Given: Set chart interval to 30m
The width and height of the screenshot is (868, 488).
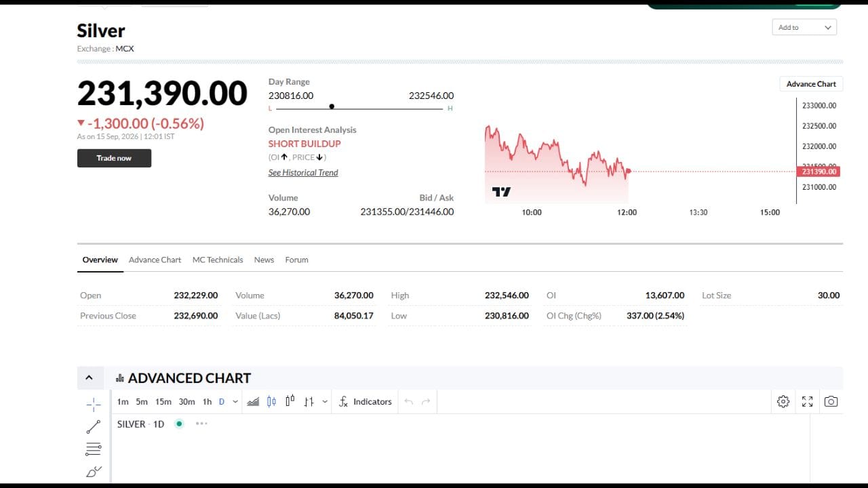Looking at the screenshot, I should 187,402.
